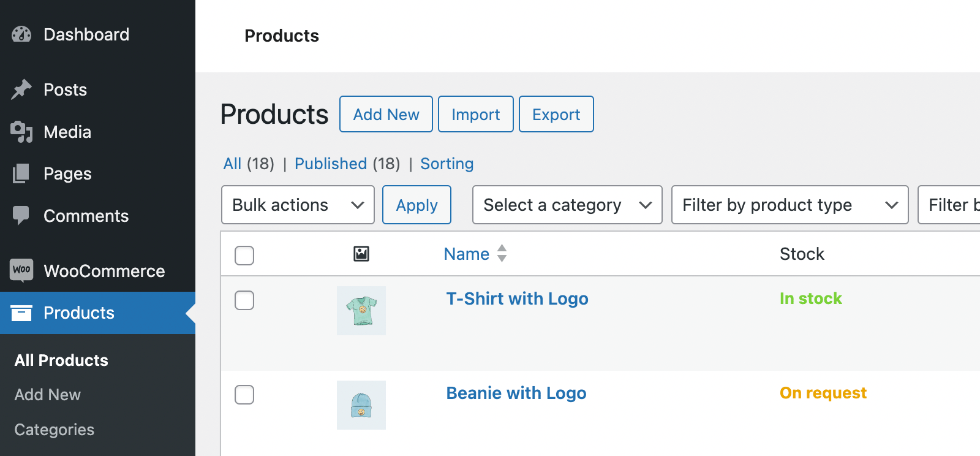Toggle the select-all products checkbox
Screen dimensions: 980x456
pos(244,255)
